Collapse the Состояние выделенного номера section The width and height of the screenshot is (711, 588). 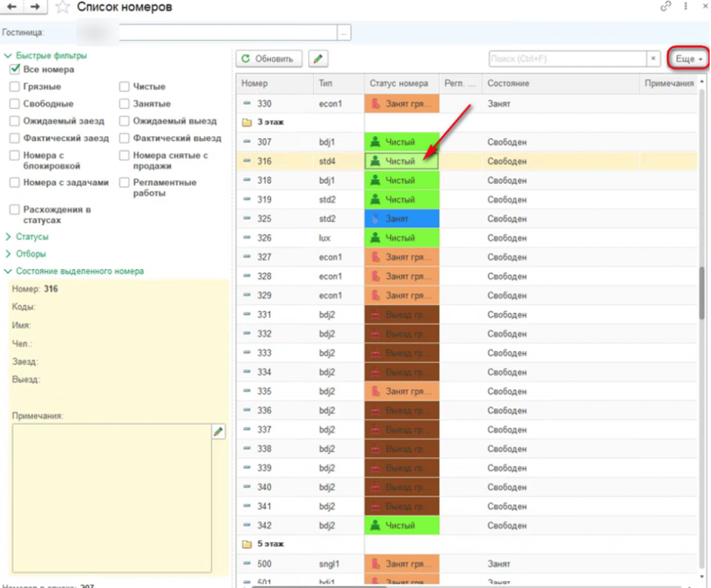click(x=8, y=271)
